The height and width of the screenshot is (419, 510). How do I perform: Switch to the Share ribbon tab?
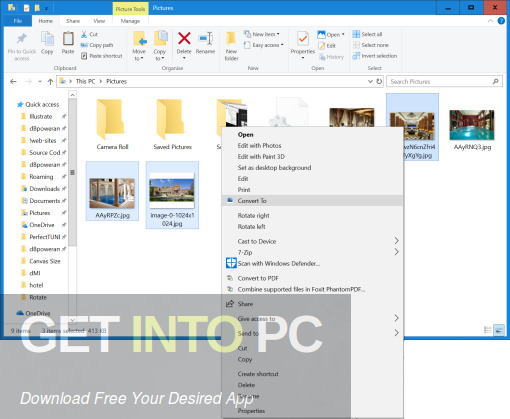coord(73,21)
